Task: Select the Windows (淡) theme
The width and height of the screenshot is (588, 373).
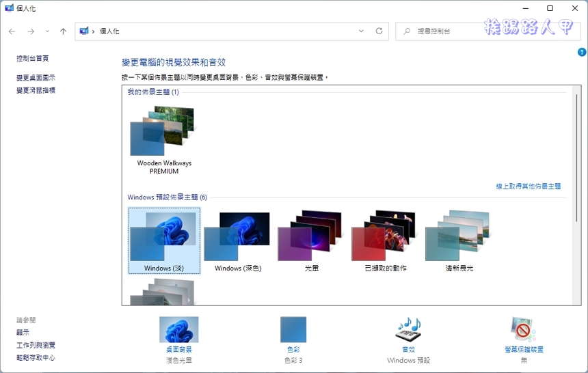Action: click(164, 240)
